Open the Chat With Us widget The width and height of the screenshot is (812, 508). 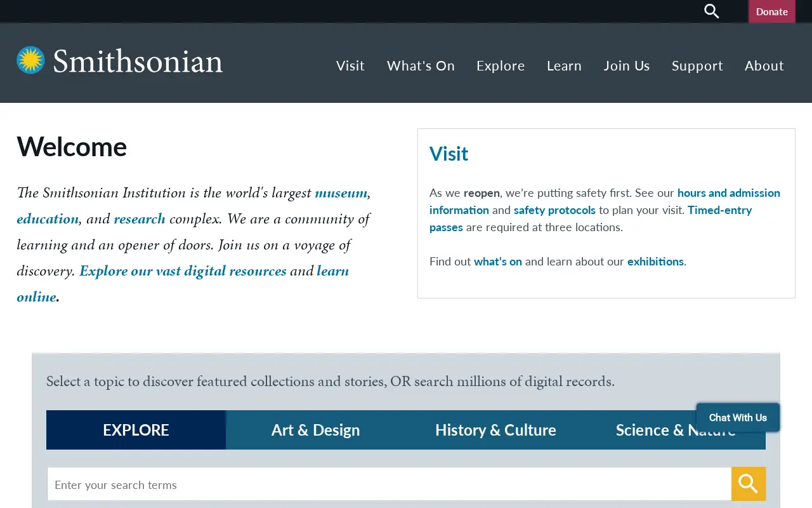tap(738, 417)
